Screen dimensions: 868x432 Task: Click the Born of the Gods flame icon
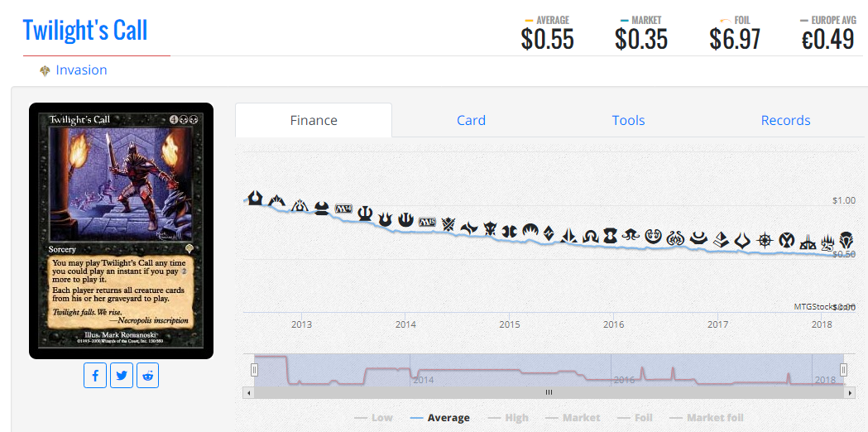(x=385, y=219)
